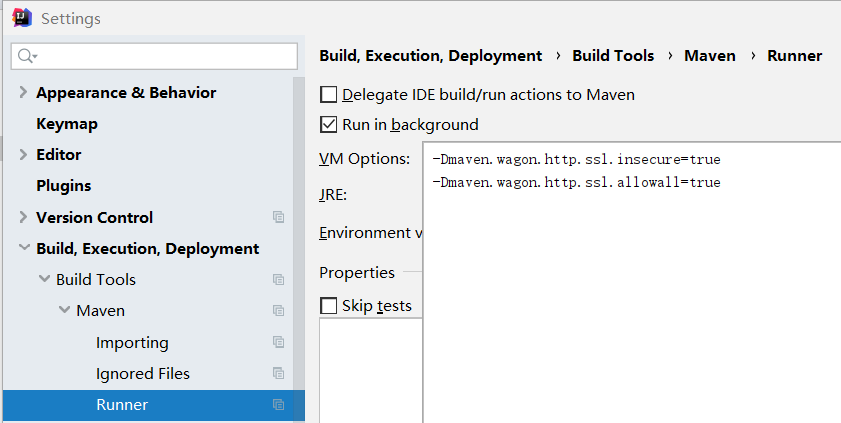
Task: Select the Editor tree item label
Action: [58, 155]
